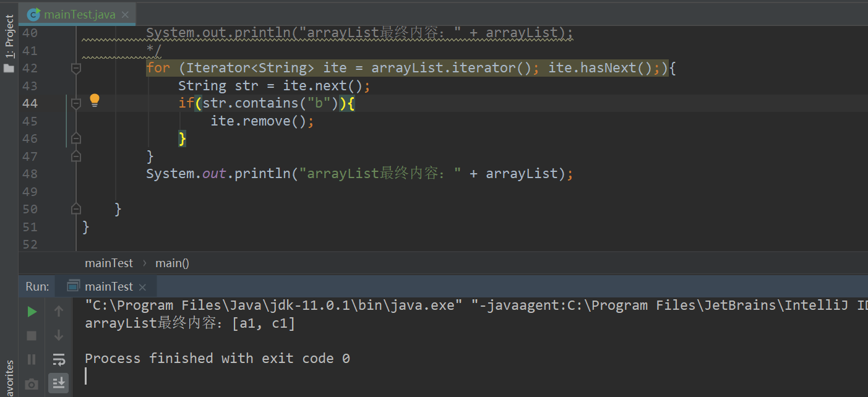This screenshot has height=397, width=868.
Task: Click the comment end "*/" on line 41
Action: [154, 50]
